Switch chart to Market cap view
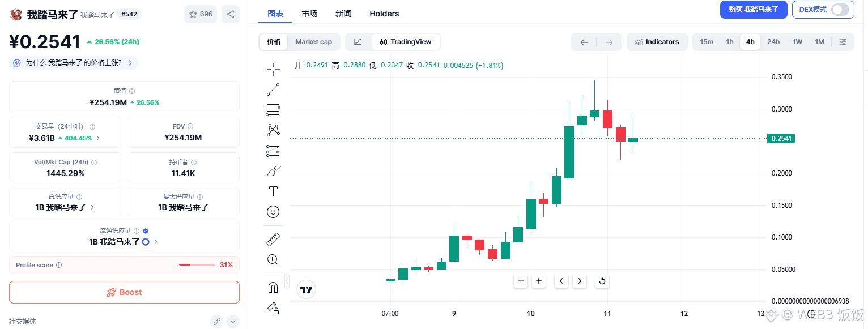 click(313, 42)
